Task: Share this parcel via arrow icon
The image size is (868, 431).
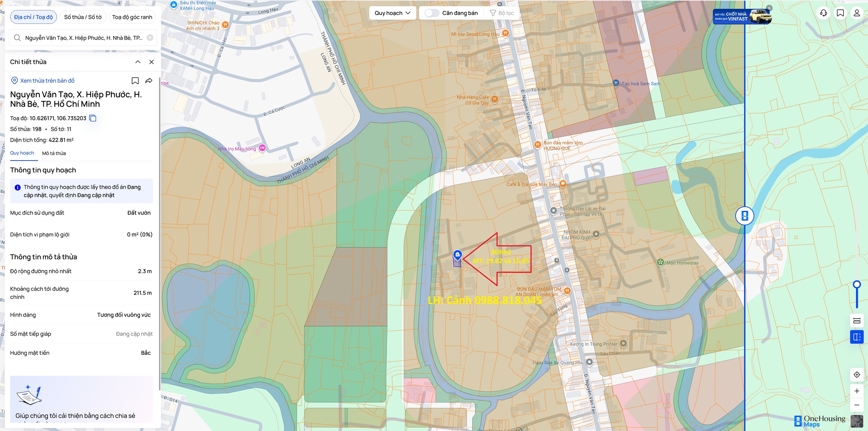Action: [x=149, y=81]
